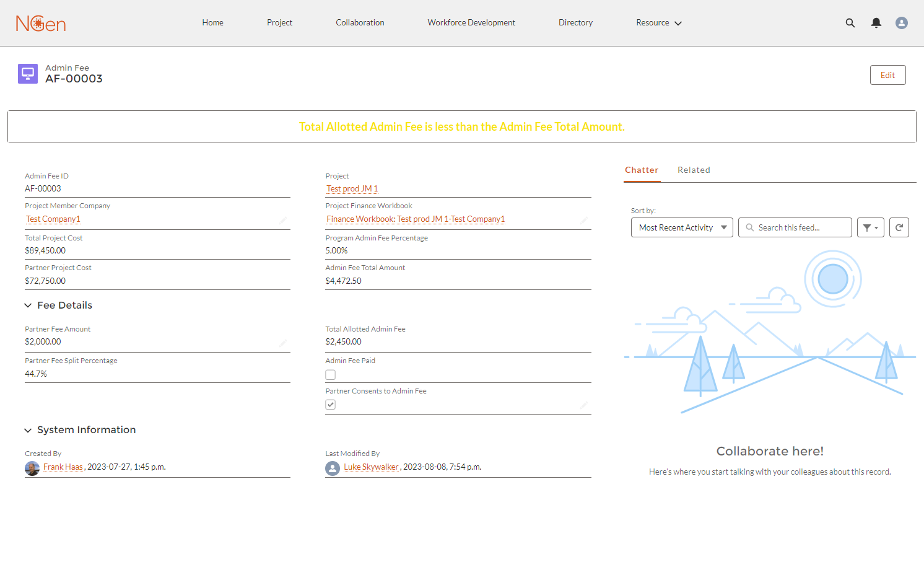Screen dimensions: 924x580
Task: Collapse the System Information section
Action: (80, 429)
